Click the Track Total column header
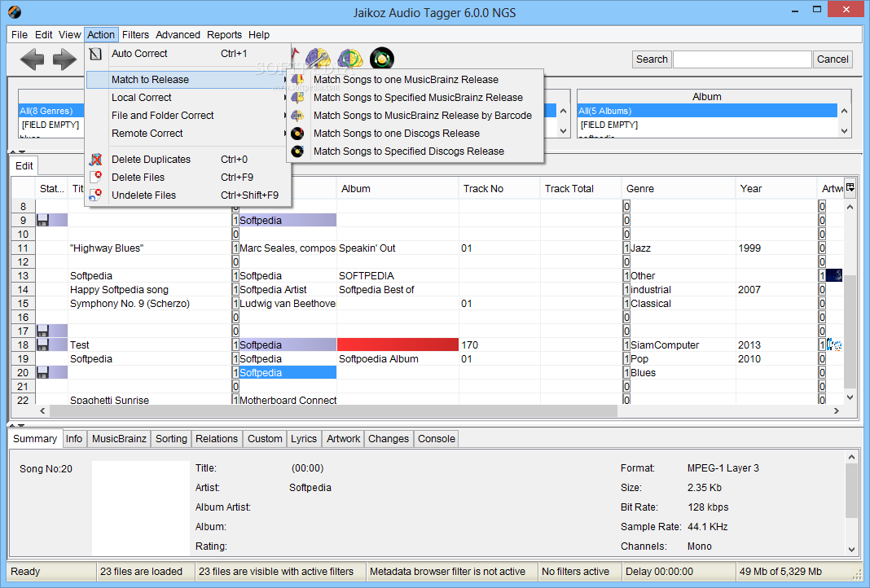870x588 pixels. (580, 189)
